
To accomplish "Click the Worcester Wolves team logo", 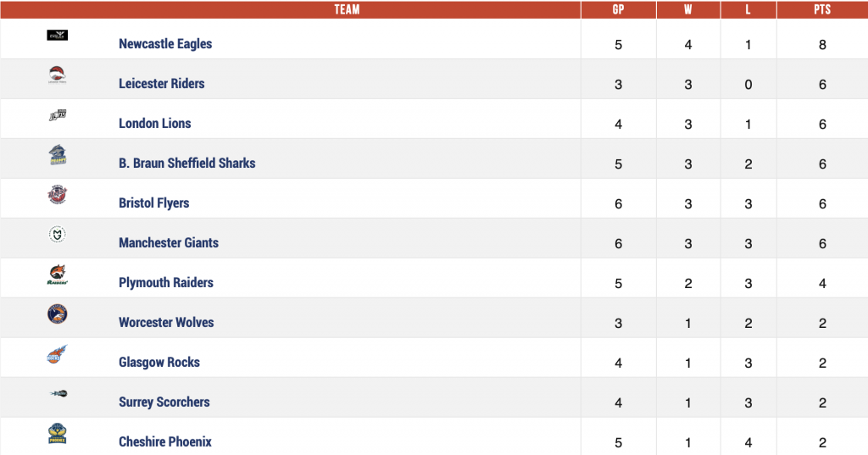I will 57,314.
